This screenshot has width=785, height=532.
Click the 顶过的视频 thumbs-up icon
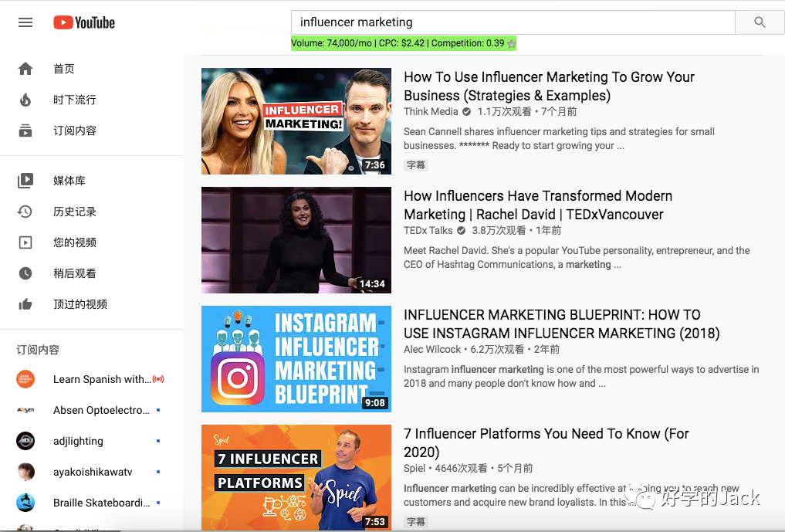[25, 304]
